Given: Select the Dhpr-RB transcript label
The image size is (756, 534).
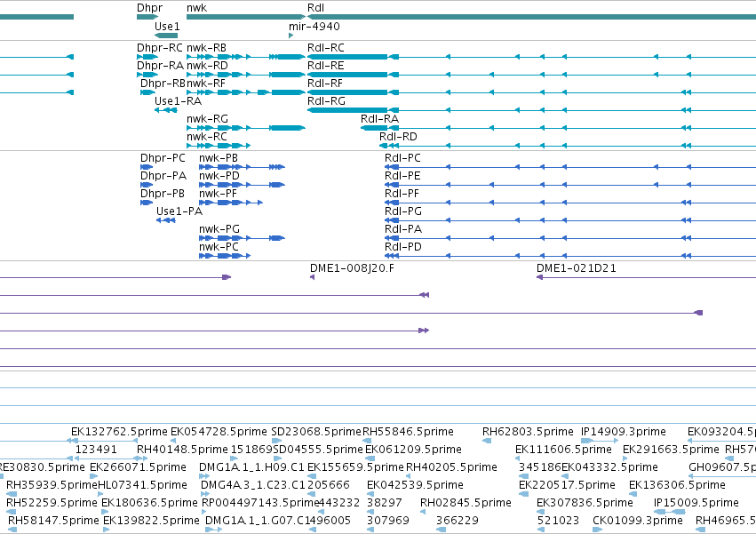Looking at the screenshot, I should coord(163,84).
